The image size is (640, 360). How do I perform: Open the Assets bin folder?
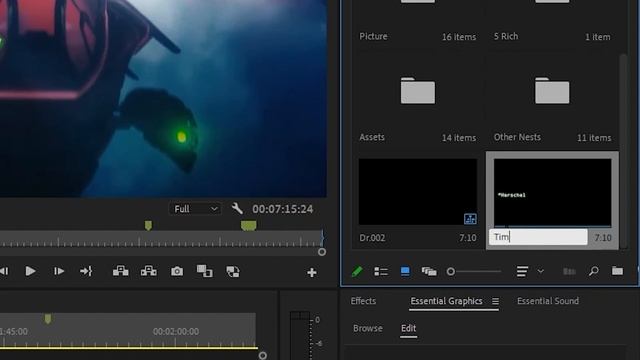coord(418,91)
